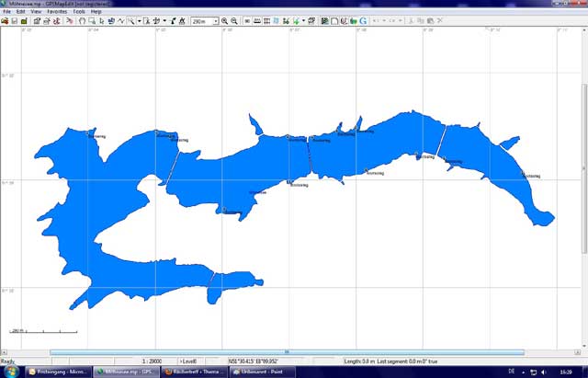Image resolution: width=588 pixels, height=378 pixels.
Task: Open the File menu
Action: (x=6, y=12)
